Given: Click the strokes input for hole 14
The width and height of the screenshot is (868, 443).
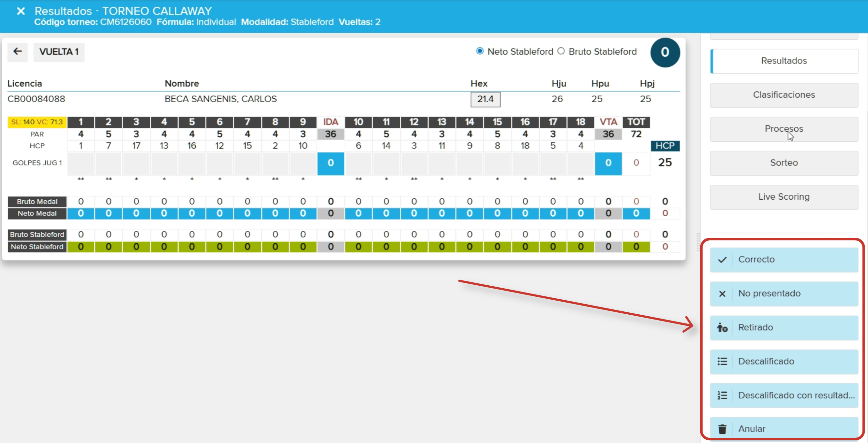Looking at the screenshot, I should [470, 163].
